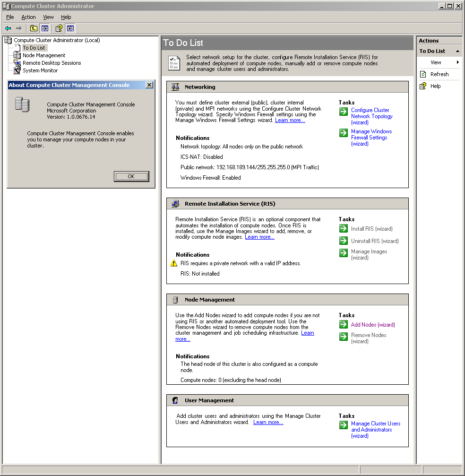This screenshot has width=465, height=476.
Task: Click green arrow beside Manage Cluster Users
Action: pos(344,425)
